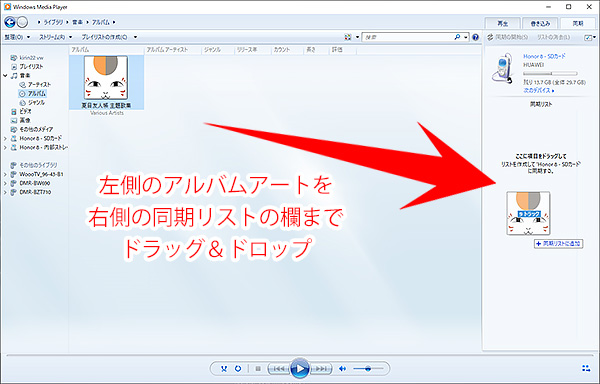Click inside the search box

click(408, 37)
